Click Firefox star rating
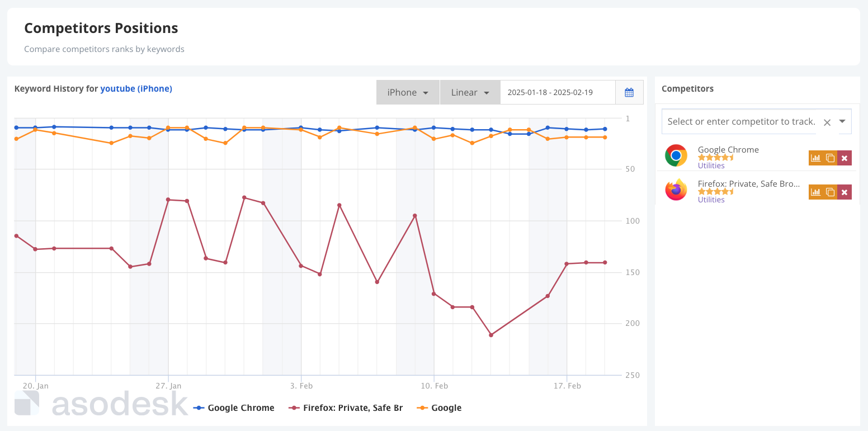 (715, 192)
